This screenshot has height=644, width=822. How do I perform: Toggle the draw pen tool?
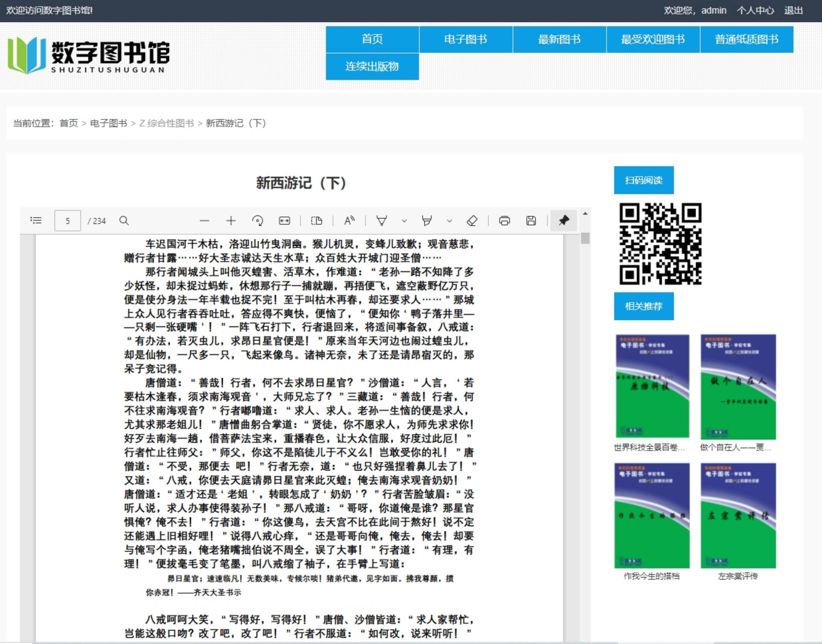click(381, 221)
